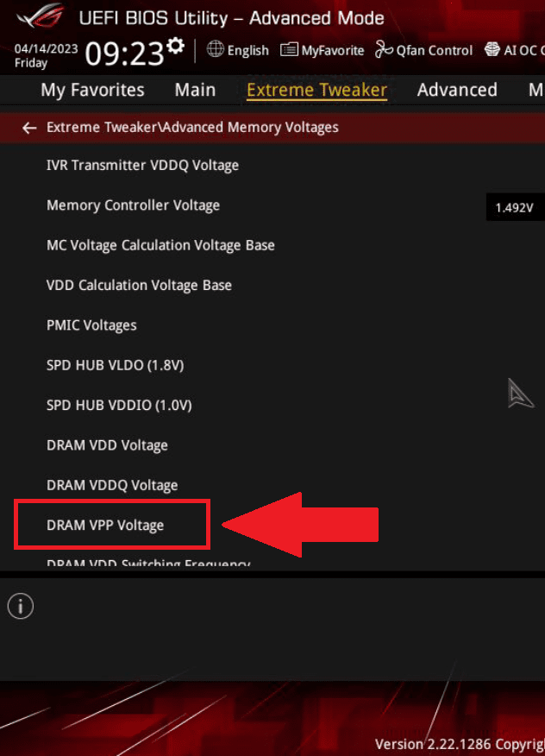This screenshot has height=756, width=545.
Task: Click the info icon at bottom
Action: 21,607
